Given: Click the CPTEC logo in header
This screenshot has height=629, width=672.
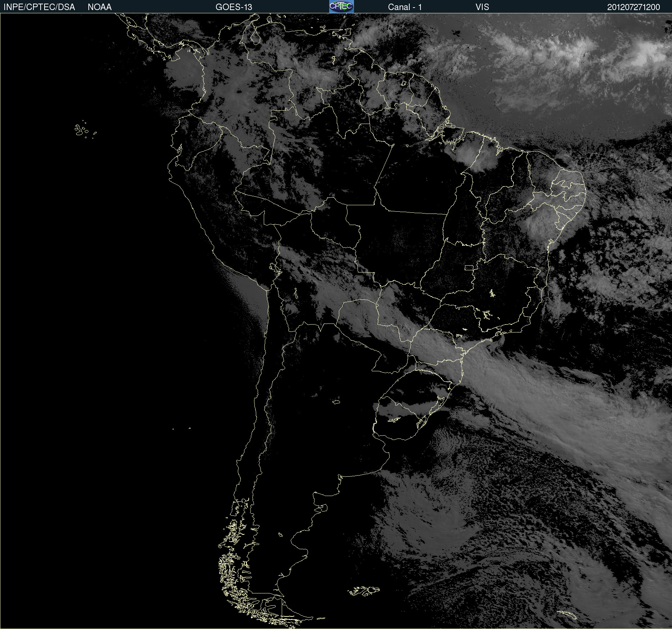Looking at the screenshot, I should click(x=341, y=6).
